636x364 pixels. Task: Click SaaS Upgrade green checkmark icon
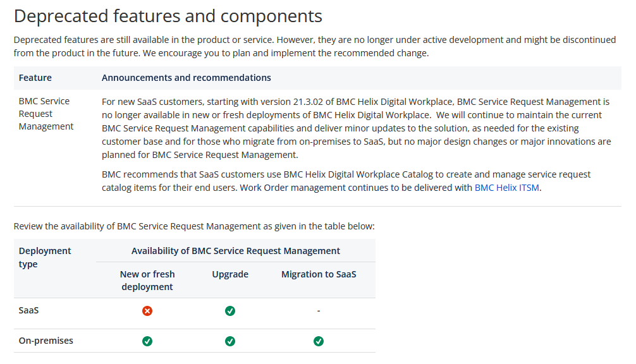coord(230,311)
